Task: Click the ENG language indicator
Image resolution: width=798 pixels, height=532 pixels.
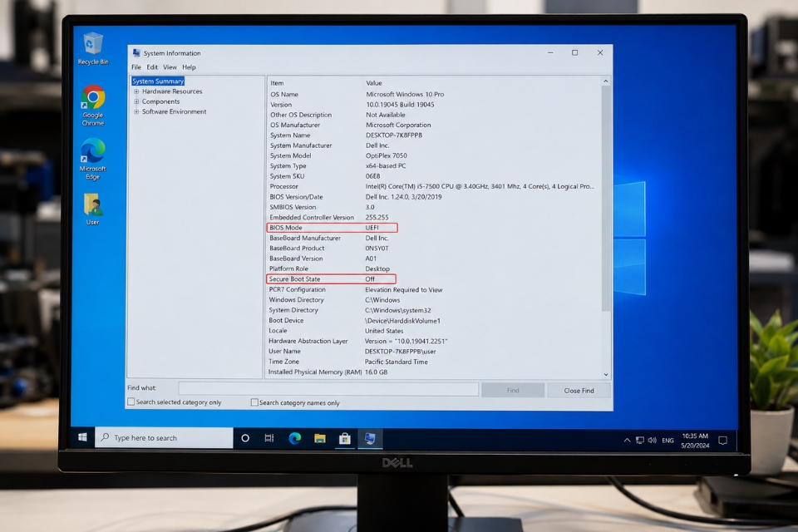Action: point(667,441)
